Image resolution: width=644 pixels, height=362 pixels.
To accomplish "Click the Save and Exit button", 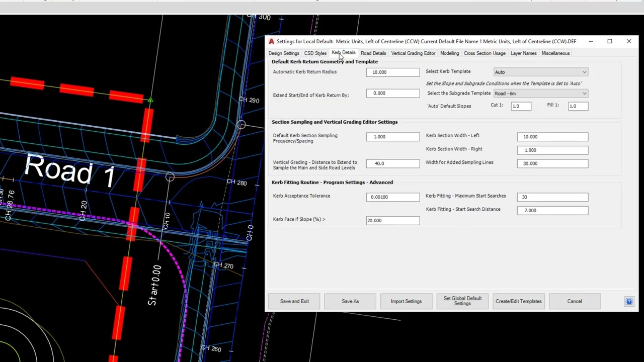I will [x=294, y=301].
